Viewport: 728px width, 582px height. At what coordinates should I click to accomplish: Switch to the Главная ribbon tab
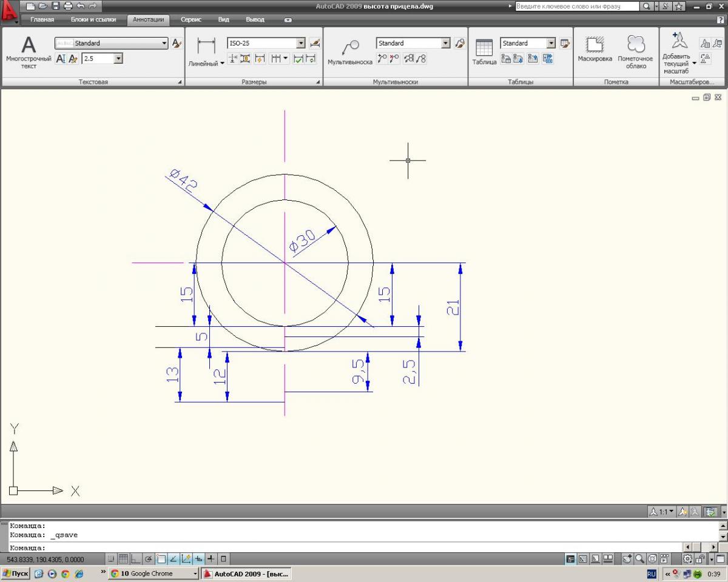[x=42, y=19]
